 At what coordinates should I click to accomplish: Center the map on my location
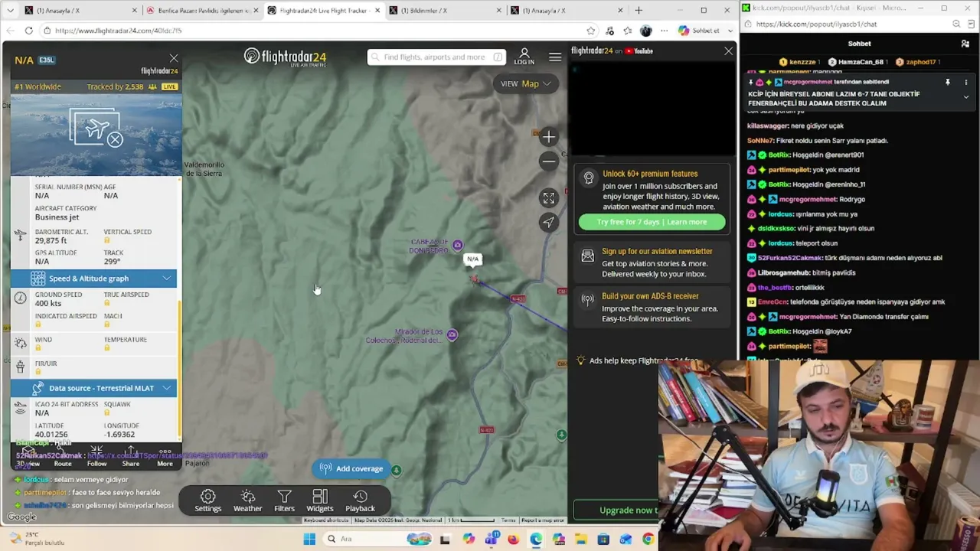548,222
